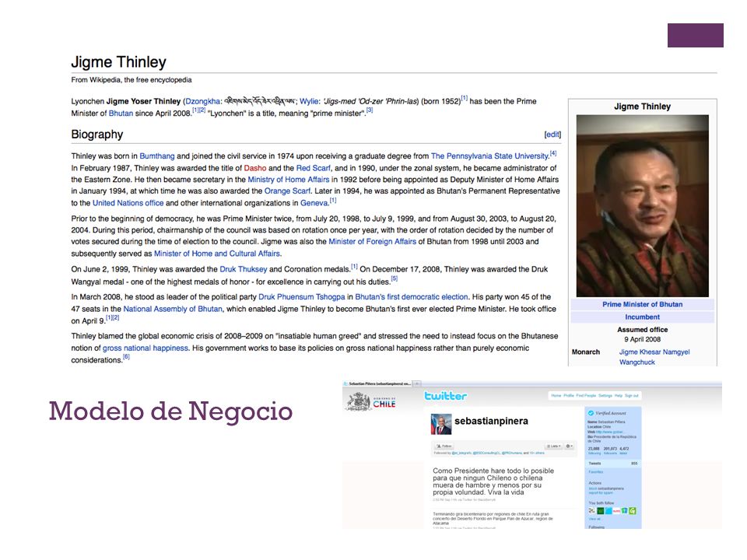Open the Dzongkha link
747x560 pixels.
[x=202, y=101]
